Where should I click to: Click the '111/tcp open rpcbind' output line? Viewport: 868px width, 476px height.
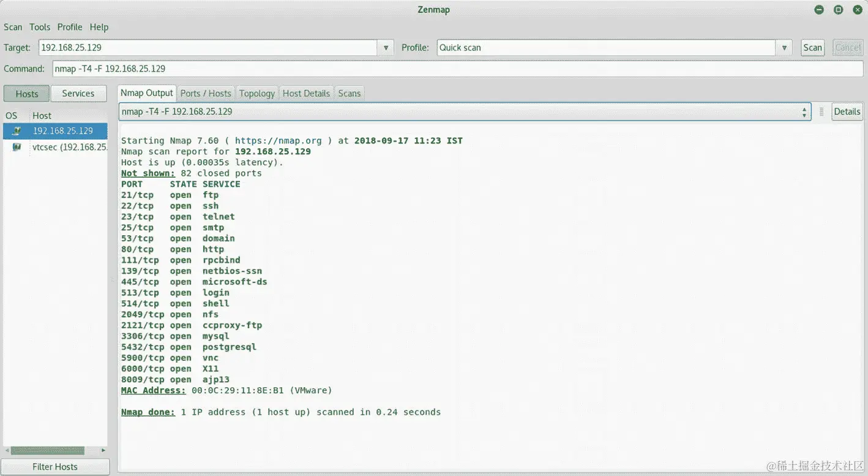coord(181,260)
